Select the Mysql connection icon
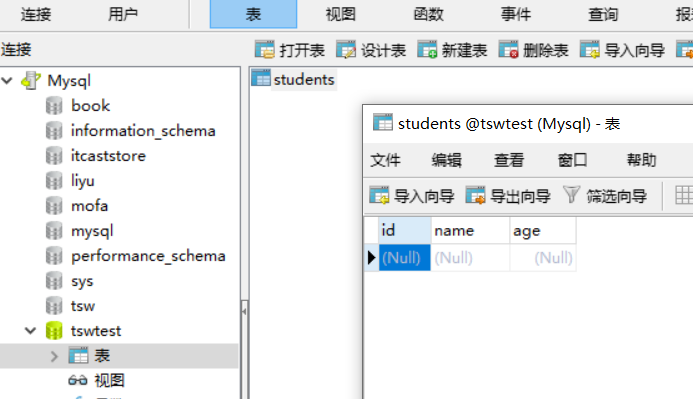The image size is (693, 399). point(30,81)
